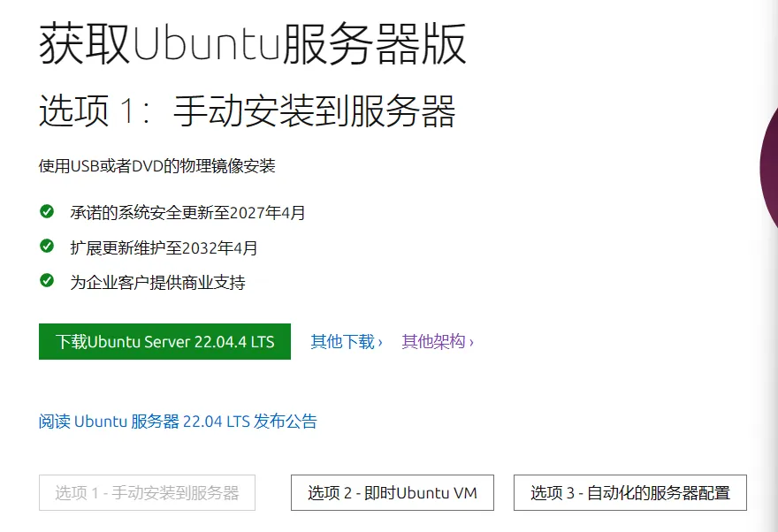
Task: Switch to 选项 2 - 即时Ubuntu VM tab
Action: 393,493
